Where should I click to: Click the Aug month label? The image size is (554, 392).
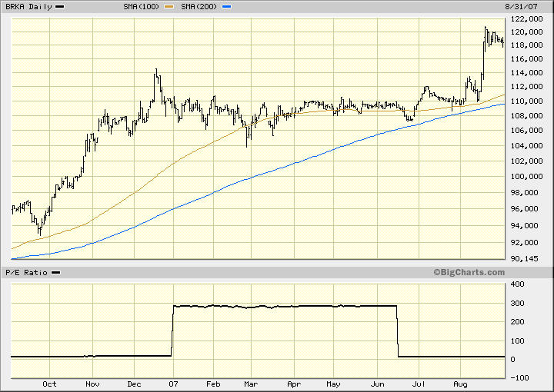[460, 384]
